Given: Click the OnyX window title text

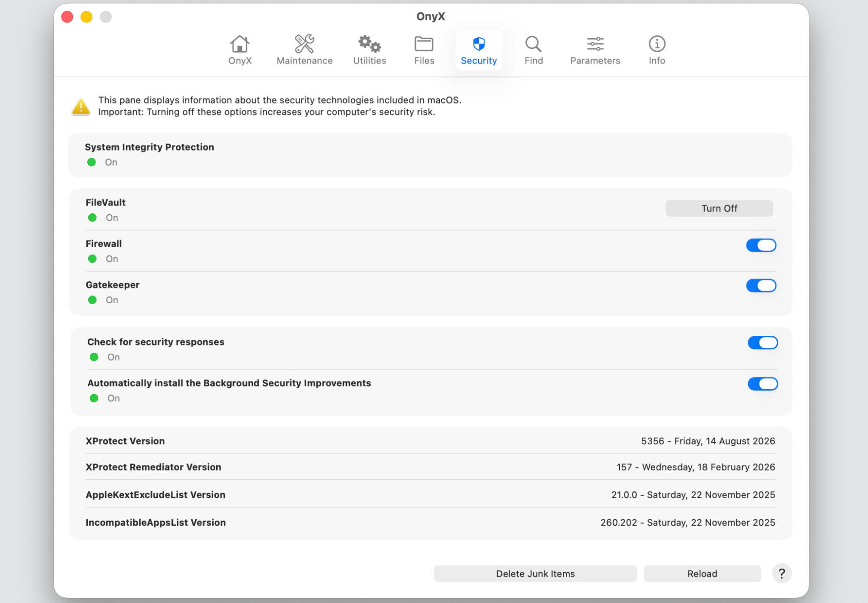Looking at the screenshot, I should (431, 17).
